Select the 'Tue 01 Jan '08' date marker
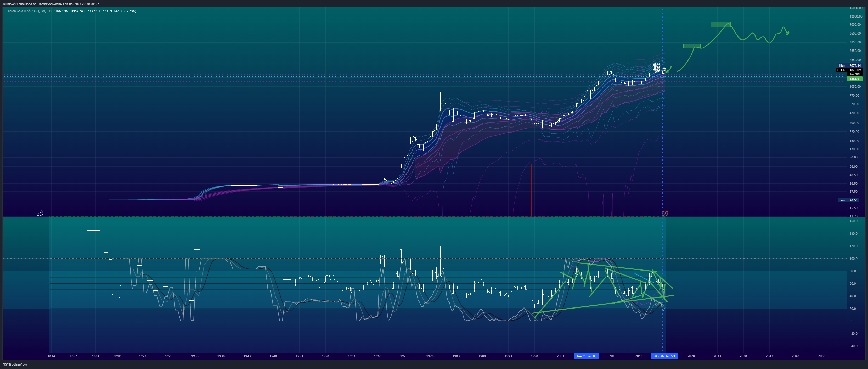The image size is (868, 369). click(586, 356)
